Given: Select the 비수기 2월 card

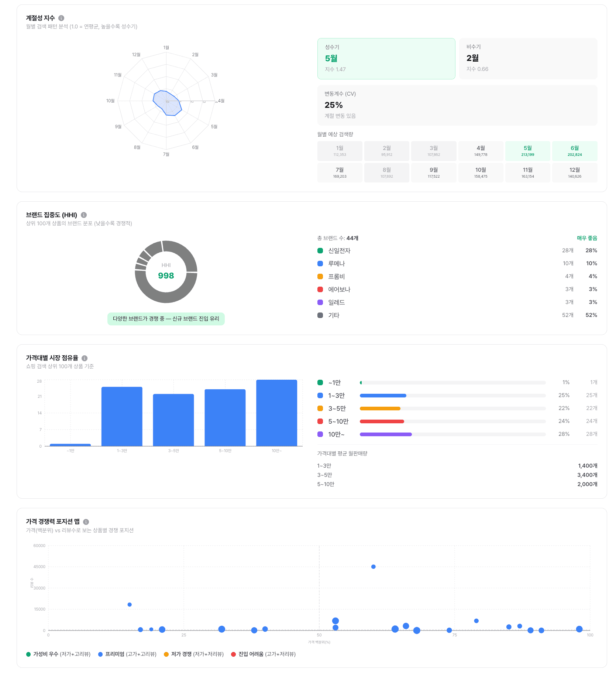Looking at the screenshot, I should (528, 59).
